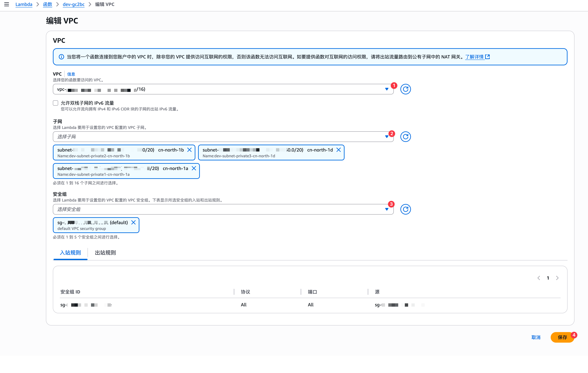Open the 选择子网 dropdown

click(x=386, y=137)
